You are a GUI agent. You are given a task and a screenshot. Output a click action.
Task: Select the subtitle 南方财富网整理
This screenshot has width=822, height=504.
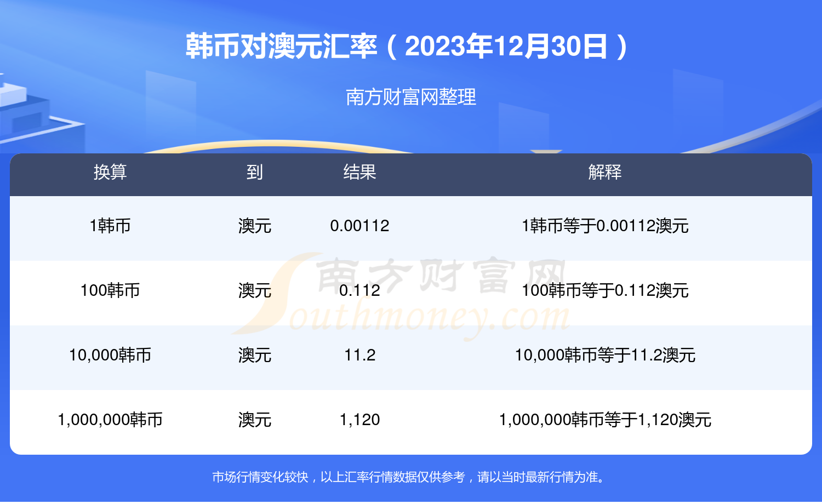(x=411, y=97)
